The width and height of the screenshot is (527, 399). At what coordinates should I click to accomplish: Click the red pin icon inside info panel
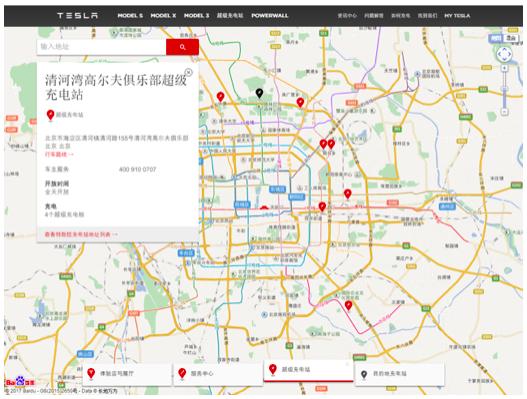pyautogui.click(x=50, y=115)
